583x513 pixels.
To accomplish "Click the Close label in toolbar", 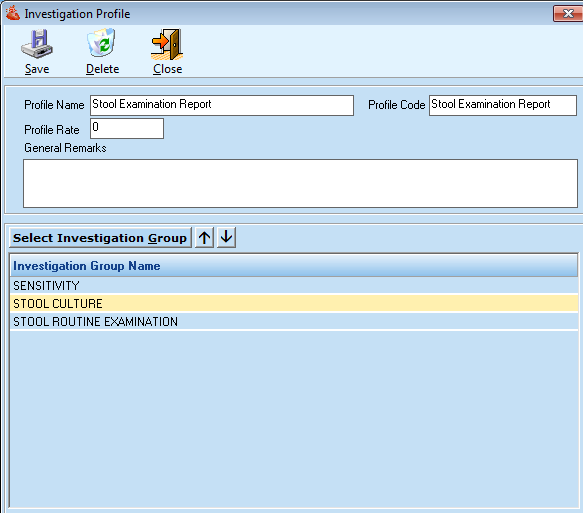I will [167, 69].
